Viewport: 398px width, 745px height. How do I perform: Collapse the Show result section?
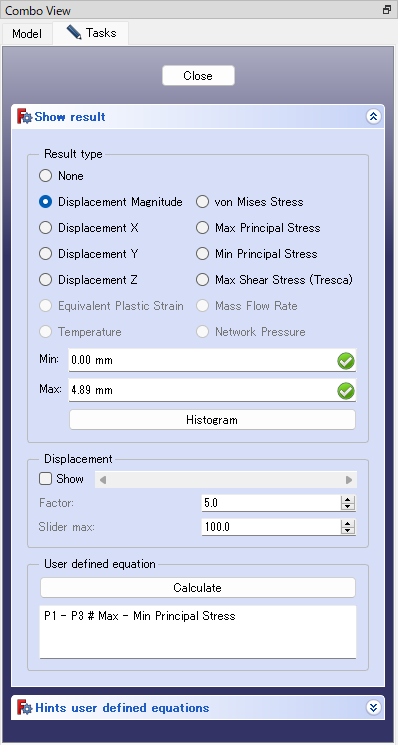click(x=373, y=116)
